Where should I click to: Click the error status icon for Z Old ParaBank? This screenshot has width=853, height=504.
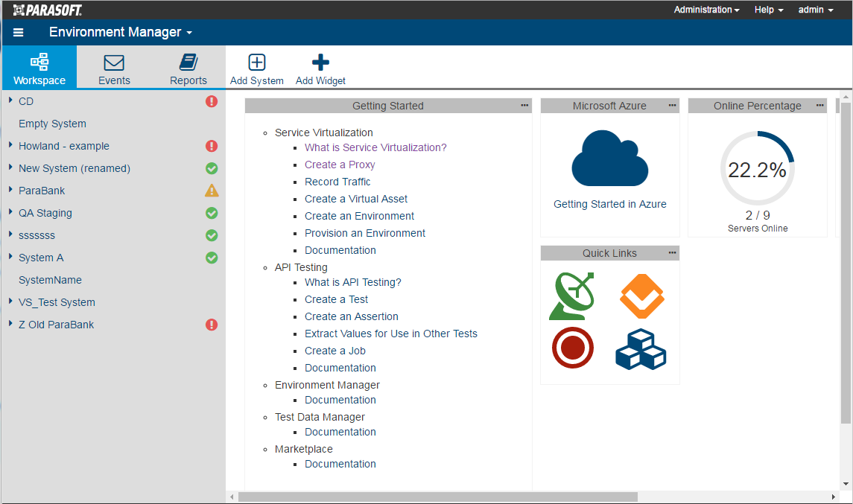212,325
